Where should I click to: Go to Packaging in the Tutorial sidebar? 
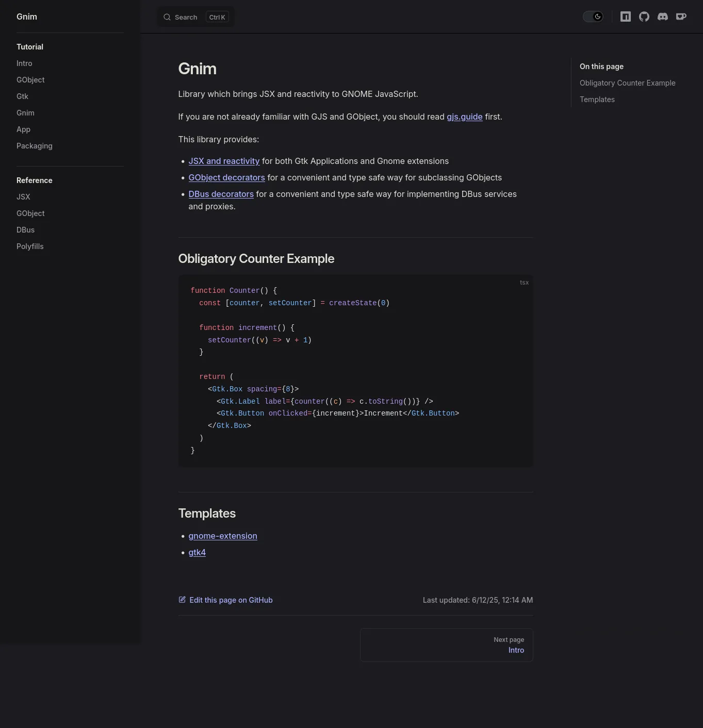34,146
